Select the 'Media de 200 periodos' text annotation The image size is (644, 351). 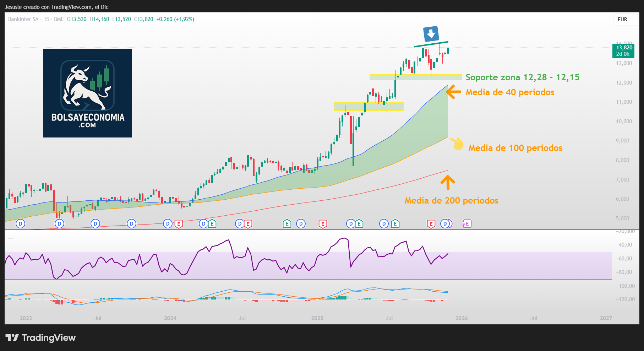pos(451,201)
